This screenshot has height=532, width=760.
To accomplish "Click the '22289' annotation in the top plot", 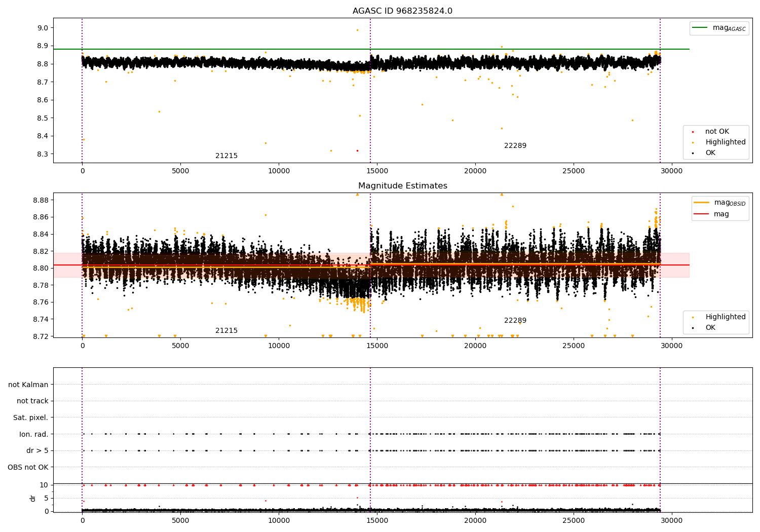I will point(515,146).
